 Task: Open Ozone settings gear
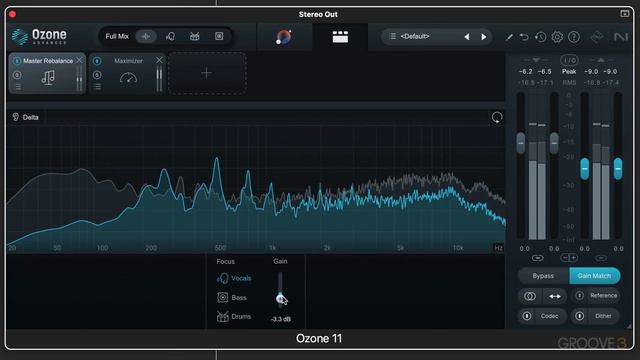(557, 37)
